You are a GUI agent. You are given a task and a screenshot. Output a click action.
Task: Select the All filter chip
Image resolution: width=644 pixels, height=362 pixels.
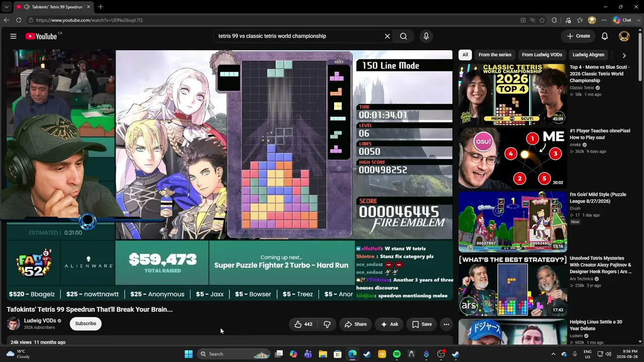coord(465,55)
